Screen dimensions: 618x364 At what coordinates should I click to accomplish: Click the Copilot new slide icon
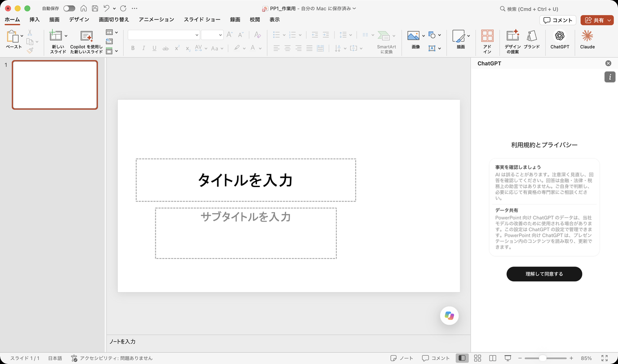(x=87, y=36)
